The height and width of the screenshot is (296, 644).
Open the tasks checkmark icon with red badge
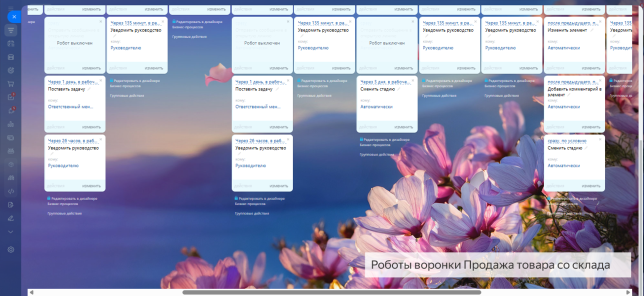pyautogui.click(x=11, y=97)
